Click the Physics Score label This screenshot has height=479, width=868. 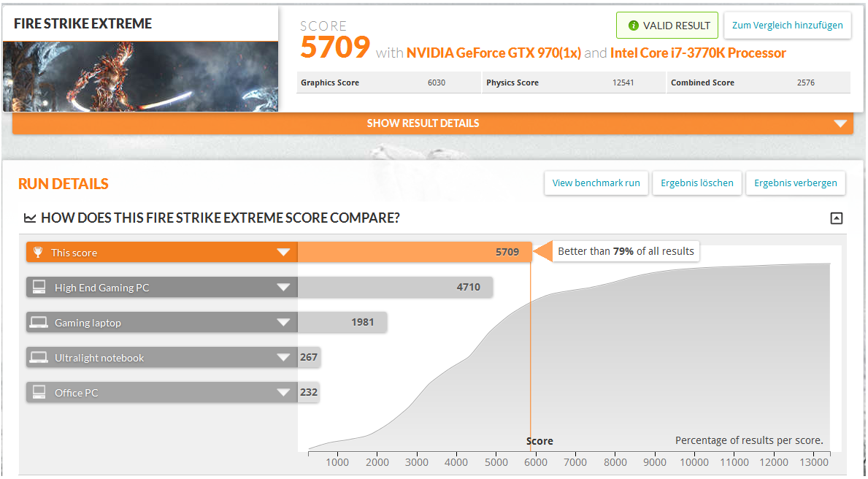[512, 83]
